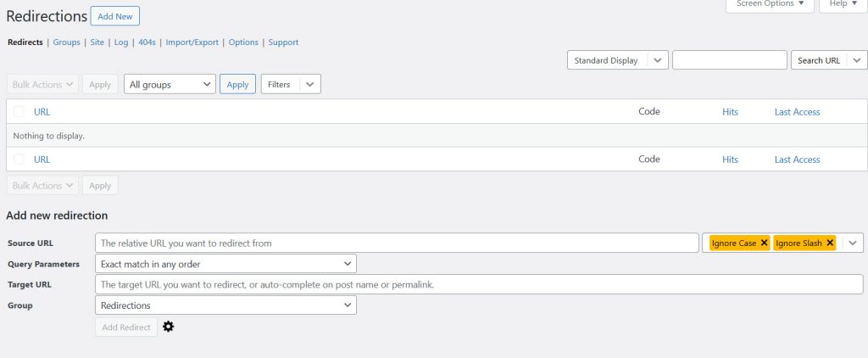Open the Search URL dropdown arrow
Screen dimensions: 868x358
coord(857,60)
